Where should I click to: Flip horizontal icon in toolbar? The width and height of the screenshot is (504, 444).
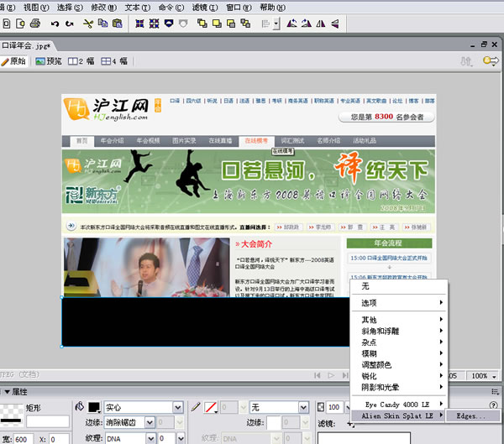pyautogui.click(x=321, y=24)
